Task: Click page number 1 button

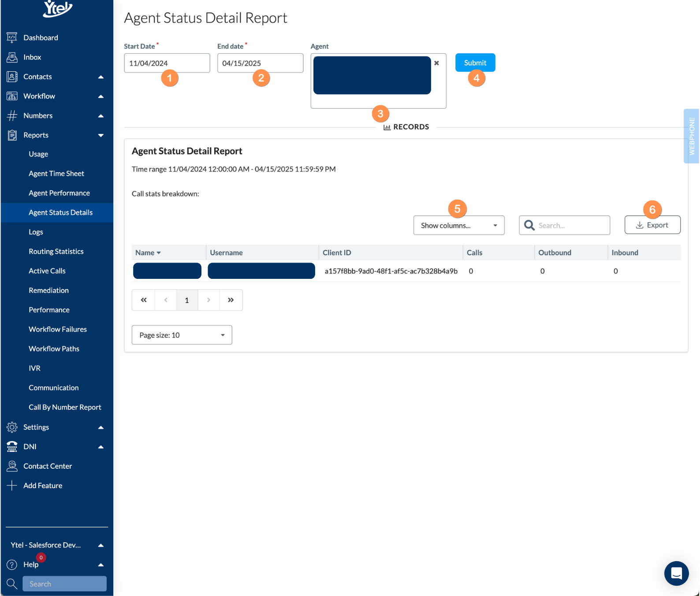Action: click(x=187, y=300)
